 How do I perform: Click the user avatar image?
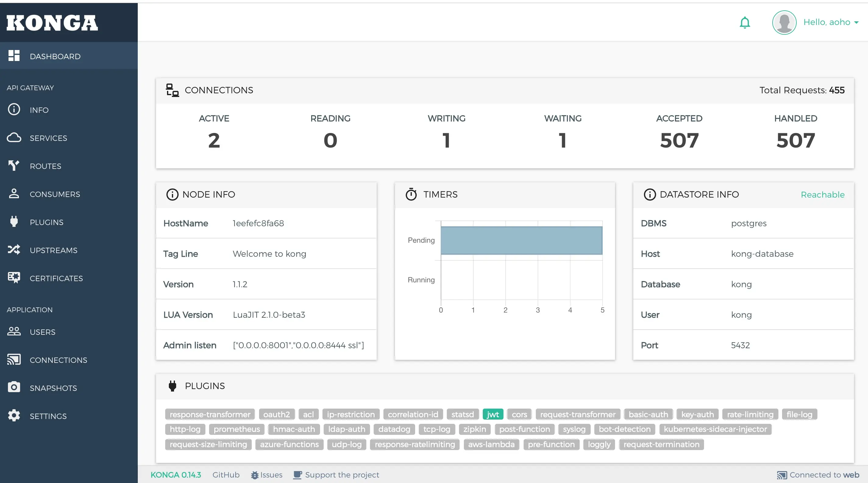(x=784, y=23)
